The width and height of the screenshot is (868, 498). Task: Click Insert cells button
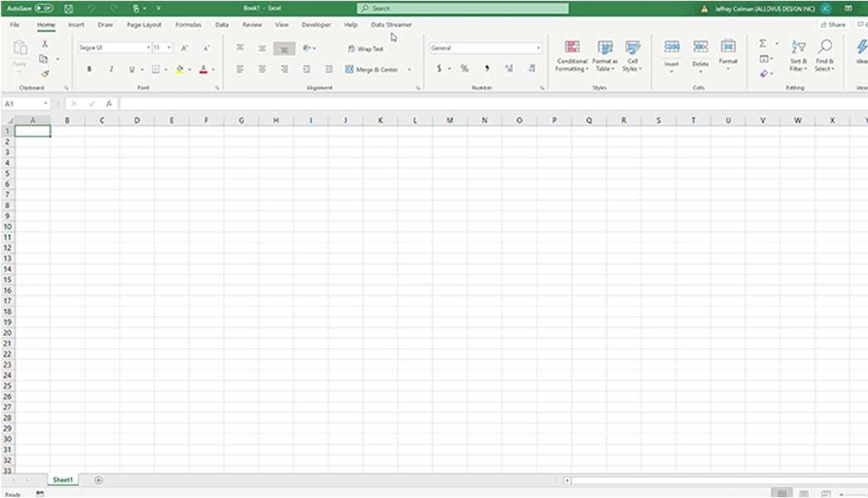click(672, 55)
